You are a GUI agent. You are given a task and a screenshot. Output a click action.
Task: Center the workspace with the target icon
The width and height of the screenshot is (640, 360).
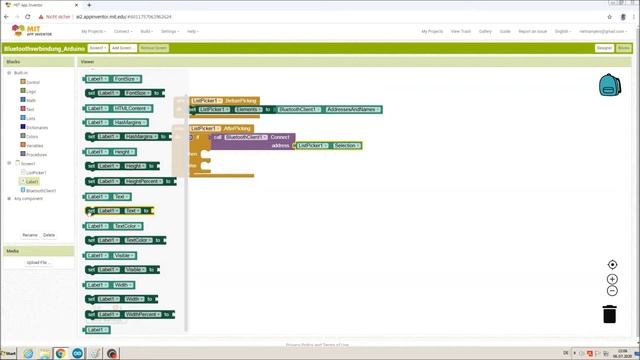coord(612,264)
